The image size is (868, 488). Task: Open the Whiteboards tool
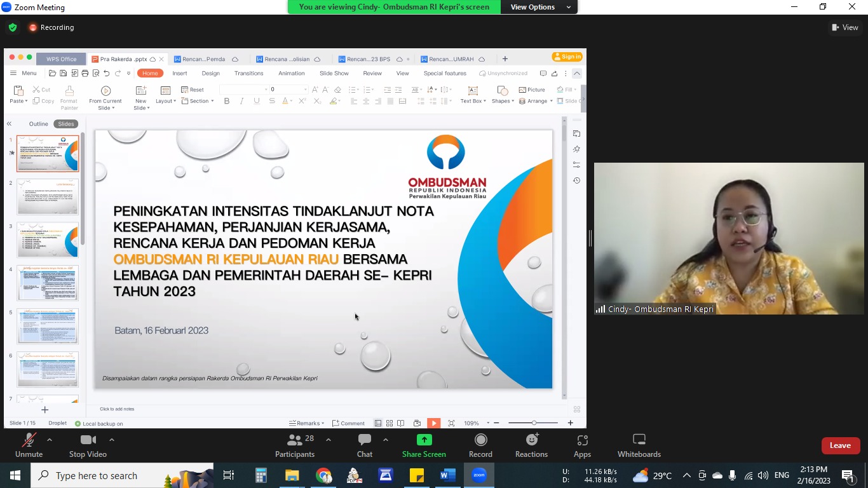(639, 445)
